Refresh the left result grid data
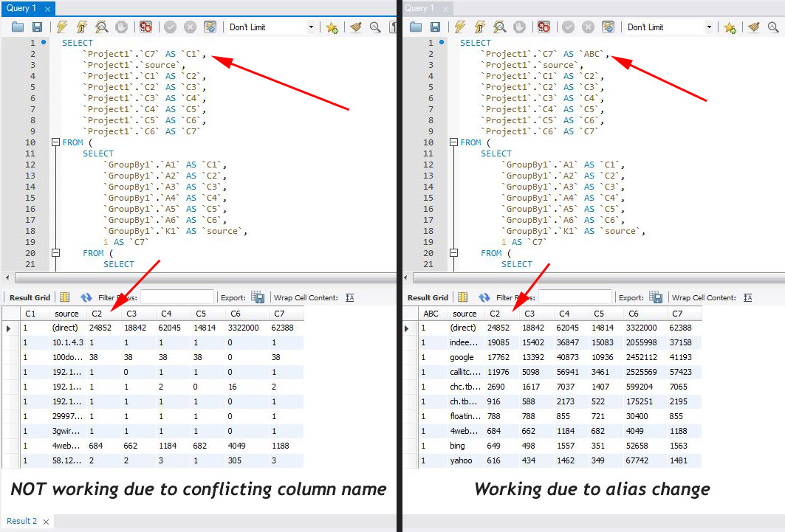785x532 pixels. tap(86, 297)
